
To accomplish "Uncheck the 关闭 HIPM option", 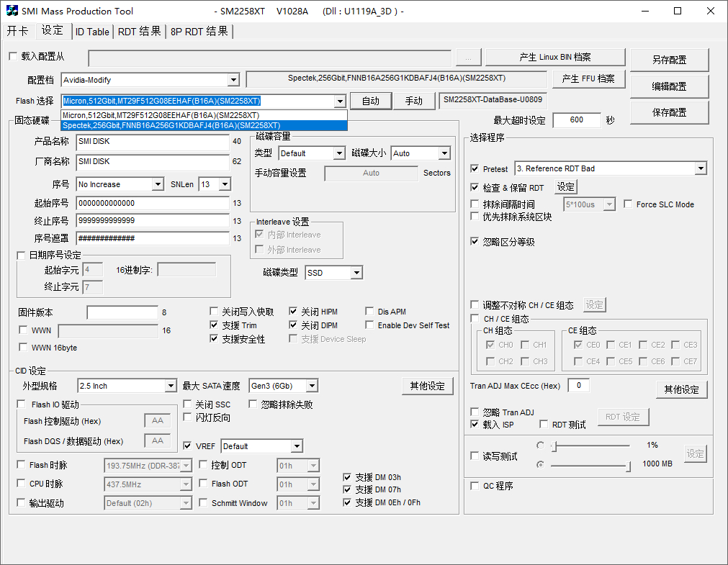I will (x=294, y=312).
